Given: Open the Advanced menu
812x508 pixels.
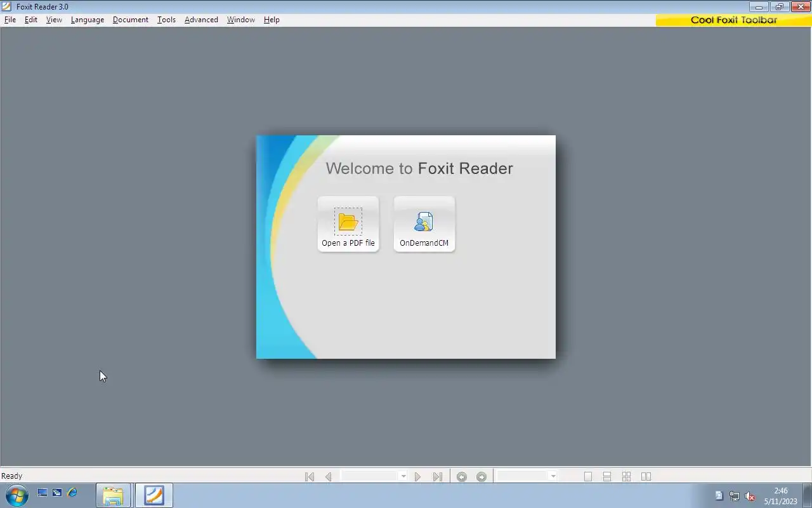Looking at the screenshot, I should click(201, 20).
